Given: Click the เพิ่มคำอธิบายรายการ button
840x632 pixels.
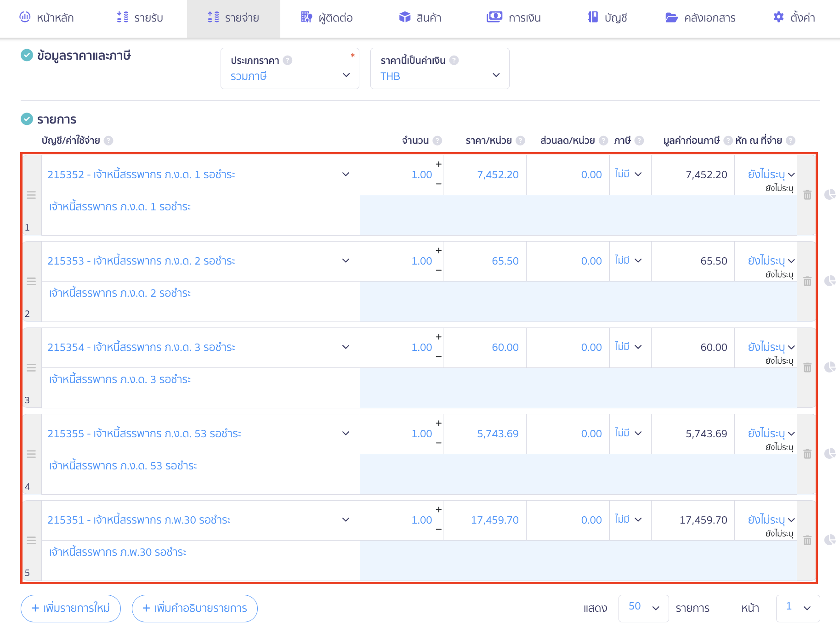Looking at the screenshot, I should point(194,609).
